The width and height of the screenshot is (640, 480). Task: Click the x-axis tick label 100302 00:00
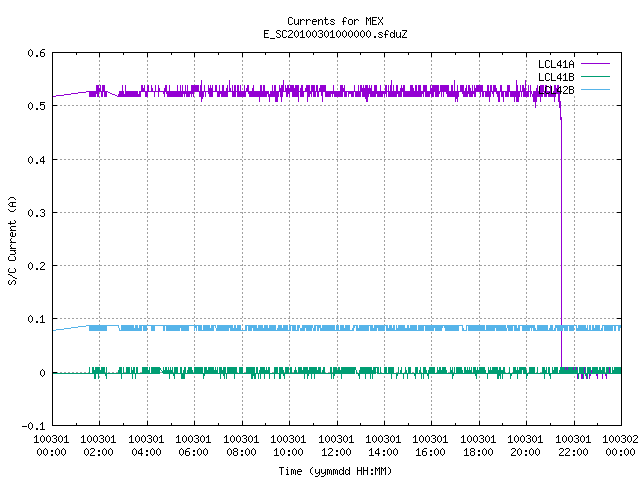[620, 446]
